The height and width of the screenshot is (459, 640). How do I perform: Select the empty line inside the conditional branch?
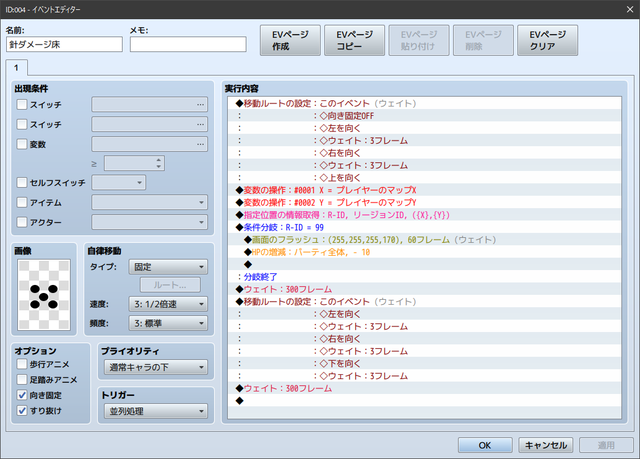pos(424,264)
